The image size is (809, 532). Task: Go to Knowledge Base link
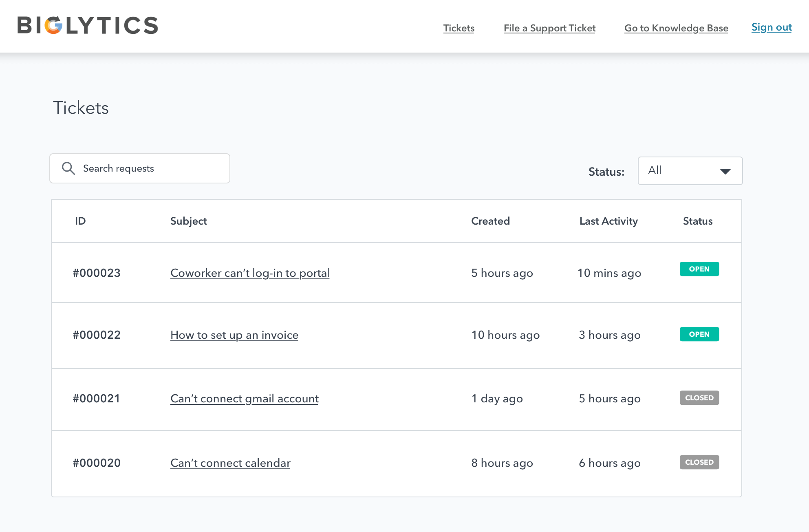[x=676, y=28]
